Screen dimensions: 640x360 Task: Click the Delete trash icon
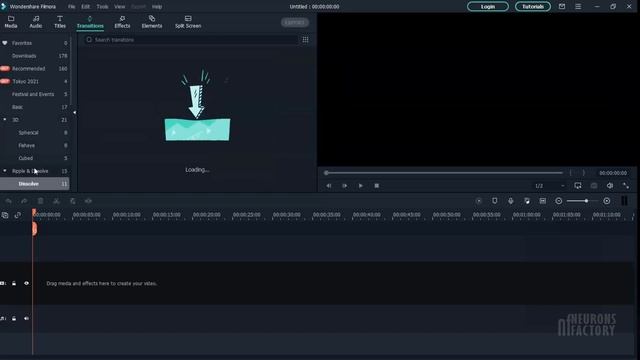pos(40,201)
